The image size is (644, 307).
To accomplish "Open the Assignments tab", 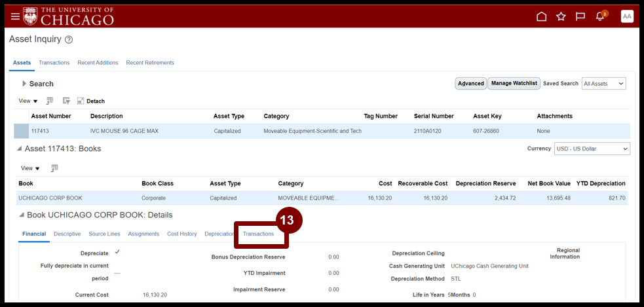I will click(x=143, y=234).
